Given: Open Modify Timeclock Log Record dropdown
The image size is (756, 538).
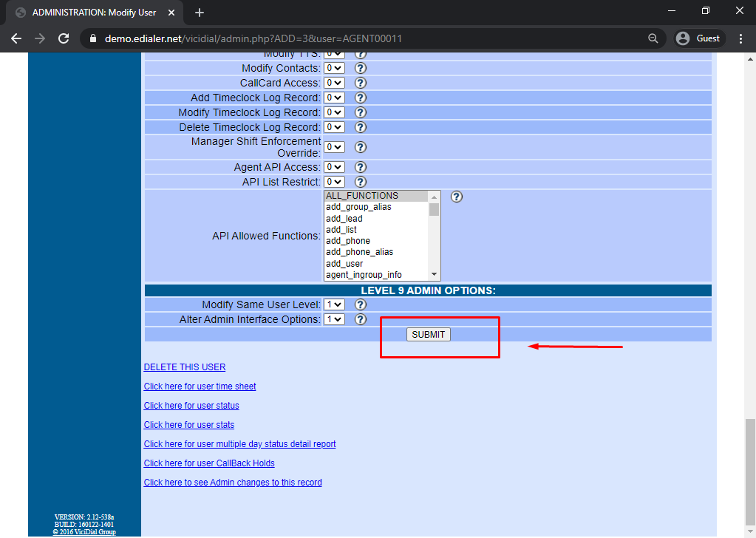Looking at the screenshot, I should (x=334, y=112).
